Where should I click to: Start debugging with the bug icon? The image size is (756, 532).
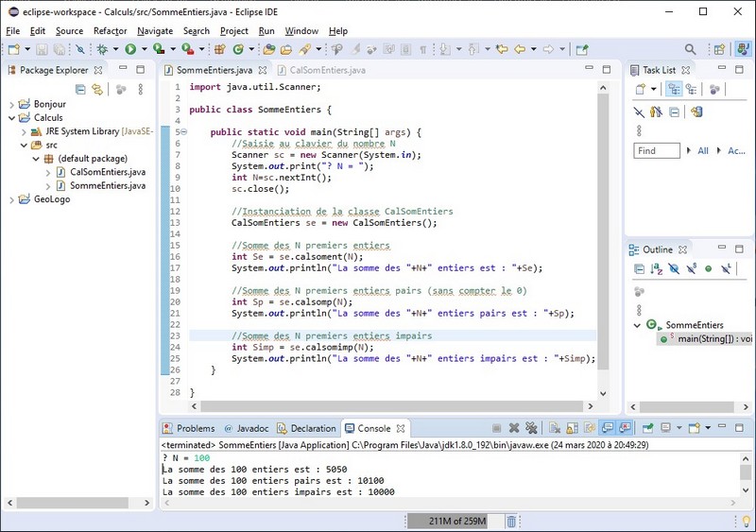point(102,49)
